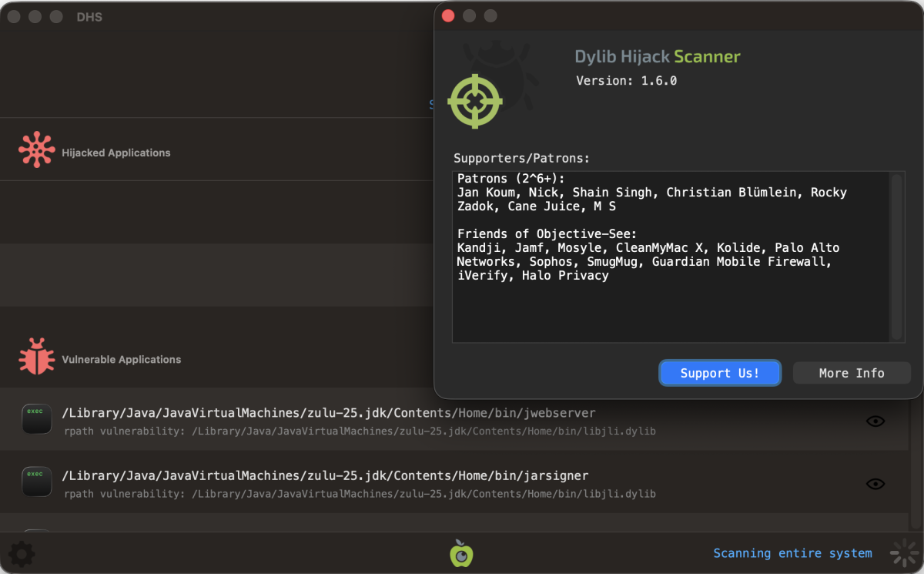The height and width of the screenshot is (574, 924).
Task: Open preferences with the gear icon
Action: [x=21, y=553]
